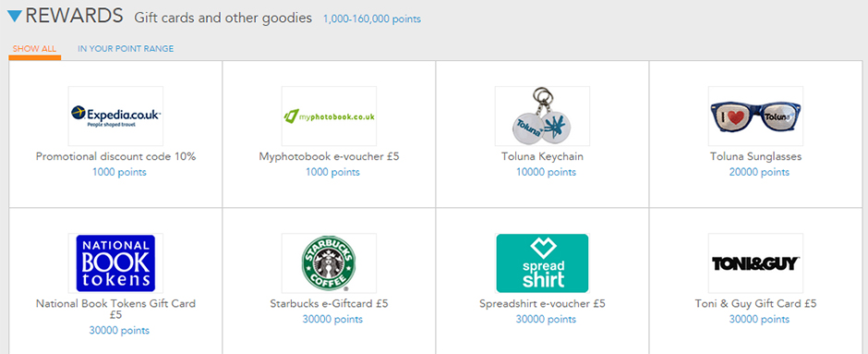This screenshot has width=868, height=354.
Task: Click National Book Tokens Gift Card title
Action: (115, 309)
